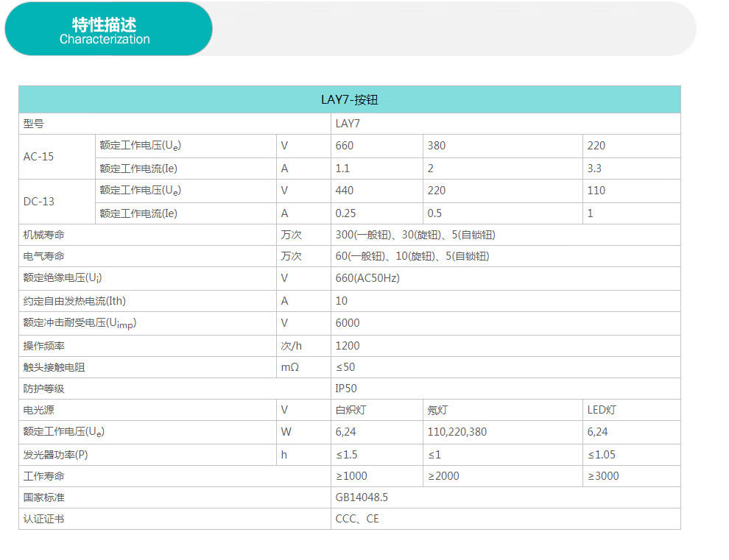Click the 型号 row label
Image resolution: width=729 pixels, height=560 pixels.
click(34, 124)
